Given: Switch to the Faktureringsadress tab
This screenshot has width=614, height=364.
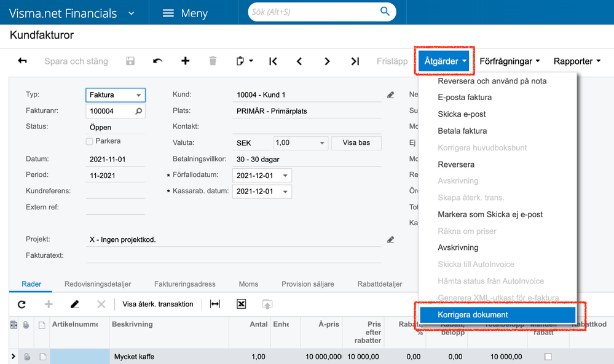Looking at the screenshot, I should click(185, 284).
